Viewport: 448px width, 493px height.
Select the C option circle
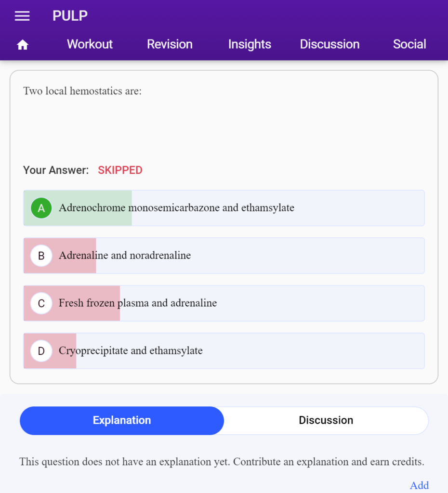click(41, 303)
